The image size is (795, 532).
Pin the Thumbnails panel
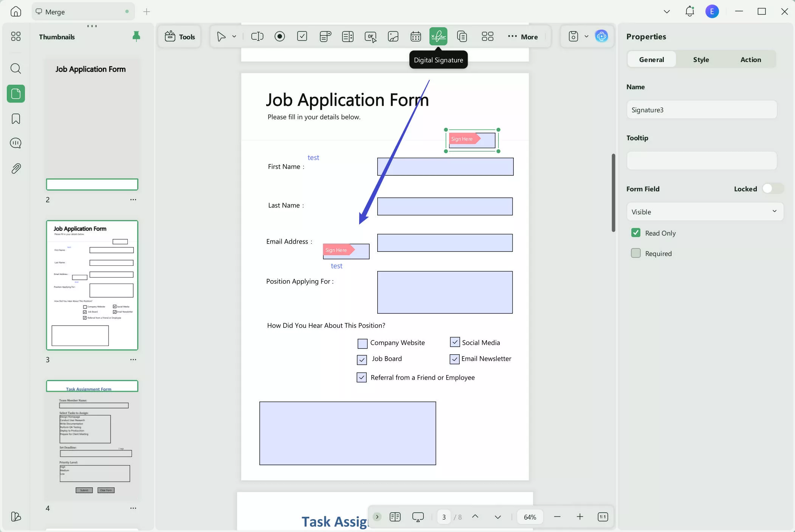point(136,36)
